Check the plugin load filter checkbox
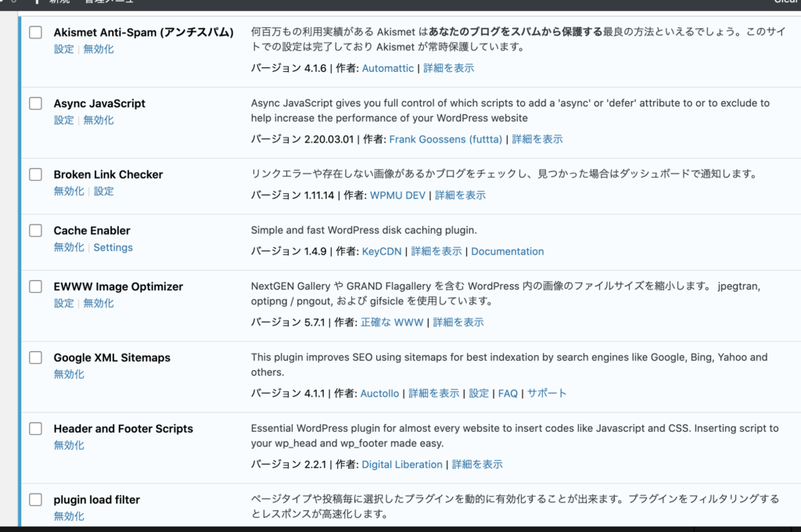801x532 pixels. [35, 499]
